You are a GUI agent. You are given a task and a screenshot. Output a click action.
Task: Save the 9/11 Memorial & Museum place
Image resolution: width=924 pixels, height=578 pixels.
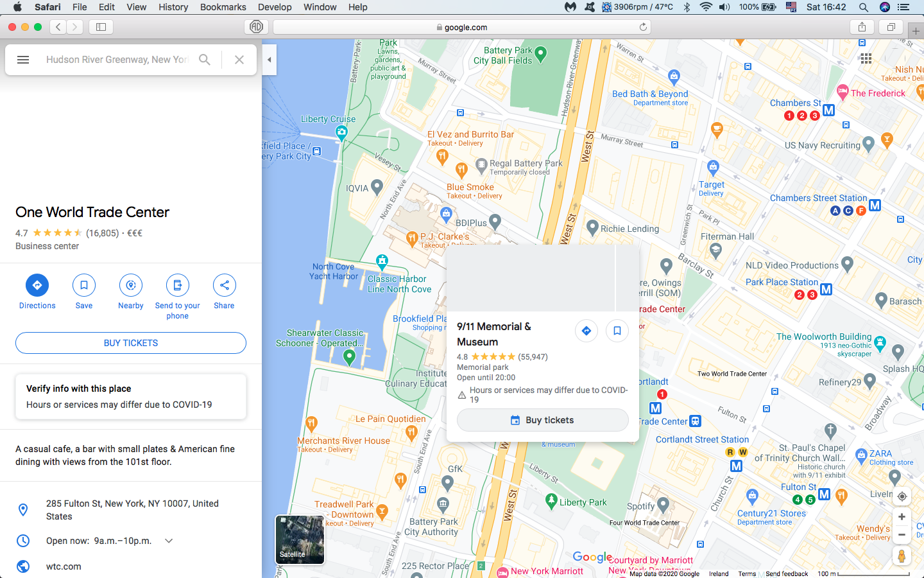[x=617, y=331]
